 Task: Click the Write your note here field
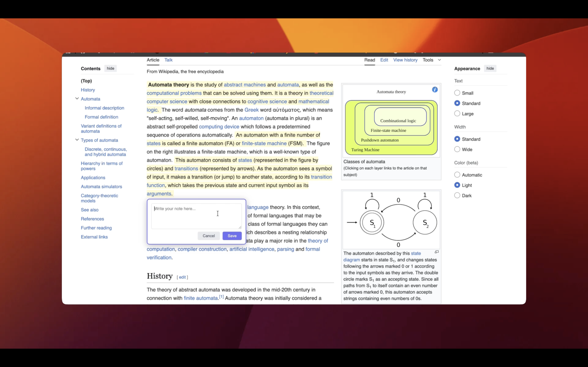(196, 216)
